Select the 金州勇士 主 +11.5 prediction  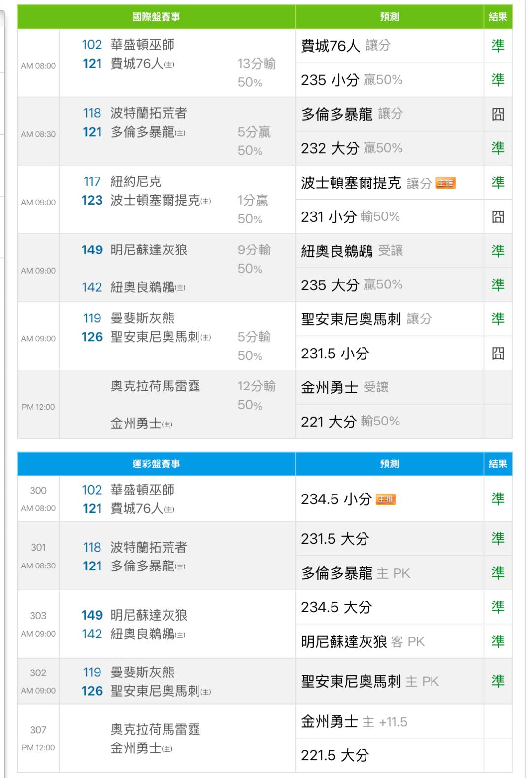[354, 722]
